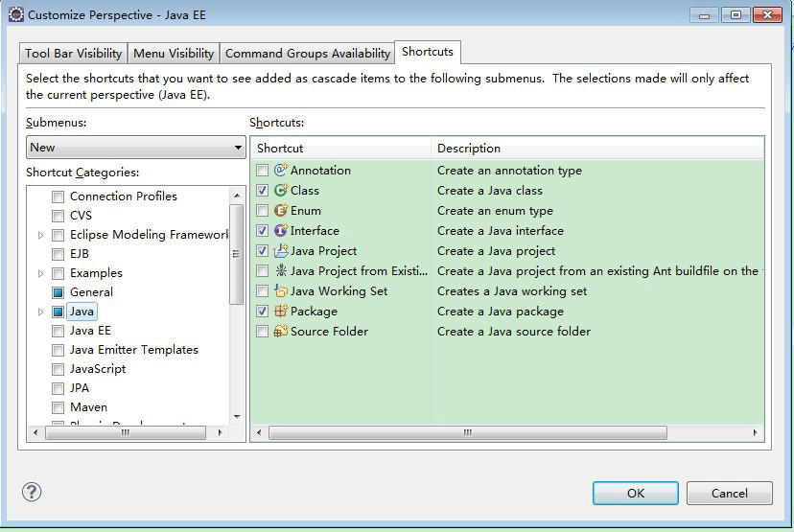Open the help question mark icon
Image resolution: width=794 pixels, height=532 pixels.
coord(32,492)
